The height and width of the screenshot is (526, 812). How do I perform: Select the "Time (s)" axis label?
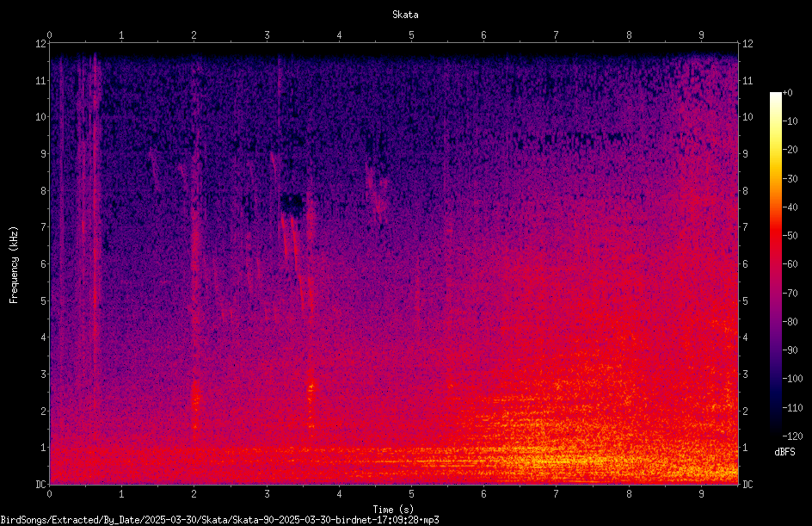click(x=393, y=510)
